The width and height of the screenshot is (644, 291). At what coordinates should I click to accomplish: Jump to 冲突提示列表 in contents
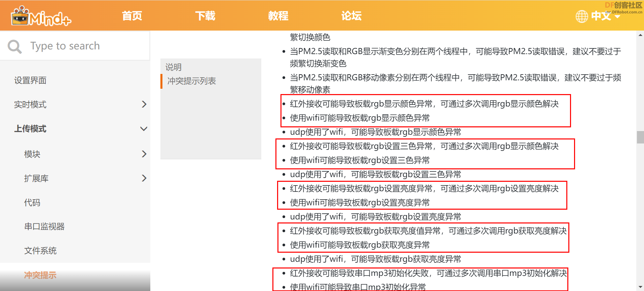click(192, 81)
